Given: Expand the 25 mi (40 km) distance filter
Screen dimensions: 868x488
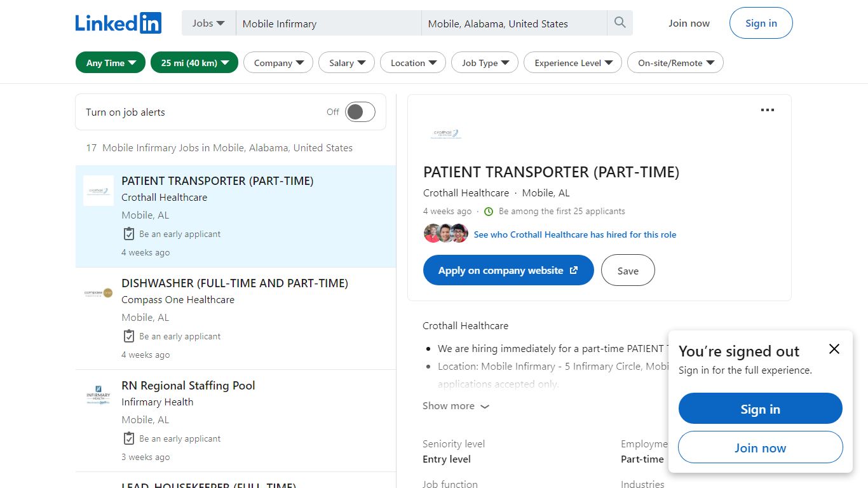Looking at the screenshot, I should click(194, 63).
